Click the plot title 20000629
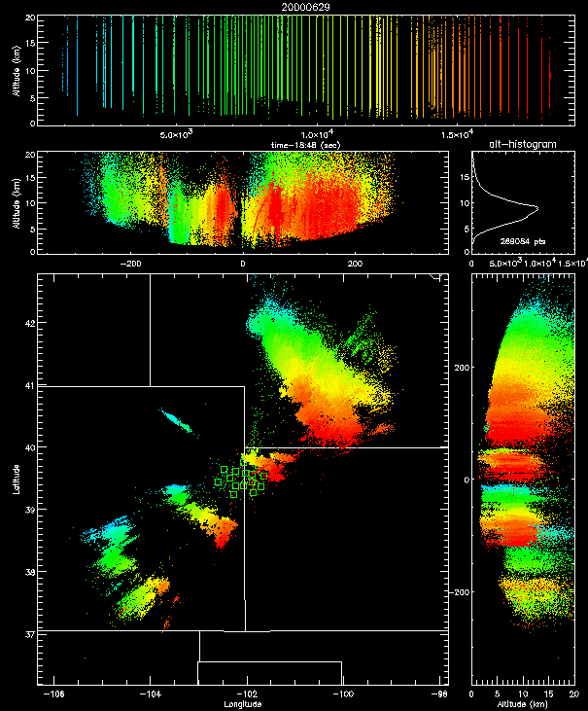 click(x=306, y=7)
